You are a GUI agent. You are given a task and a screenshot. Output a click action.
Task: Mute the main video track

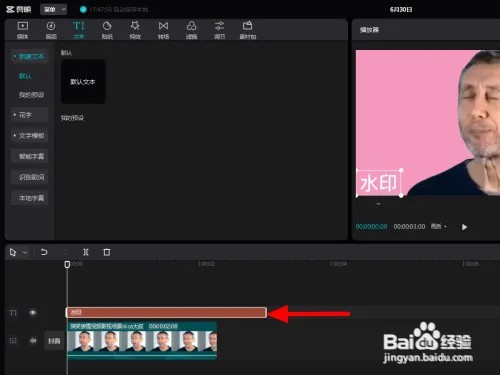pyautogui.click(x=33, y=341)
